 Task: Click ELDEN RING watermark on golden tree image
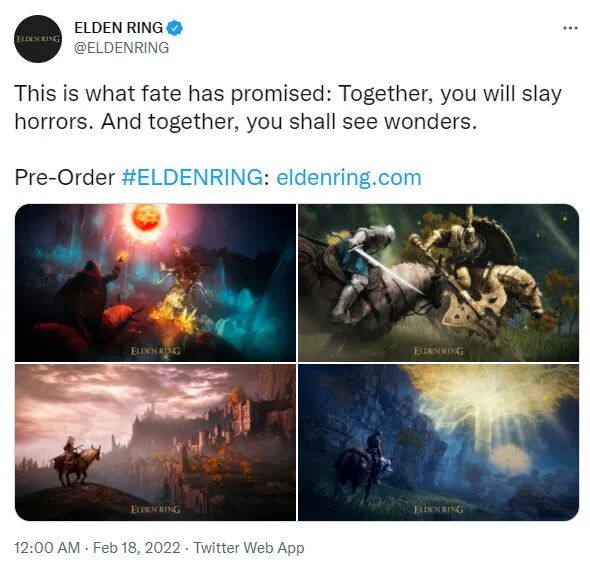[x=439, y=510]
